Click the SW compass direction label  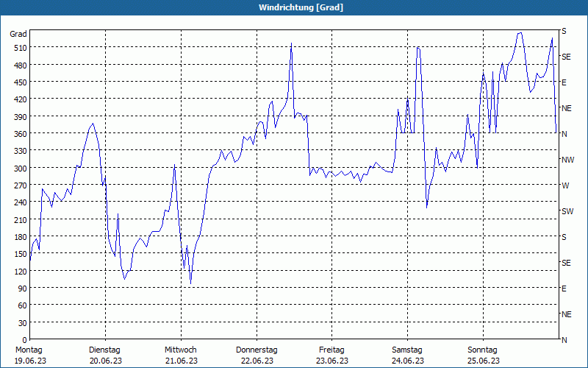tap(567, 211)
